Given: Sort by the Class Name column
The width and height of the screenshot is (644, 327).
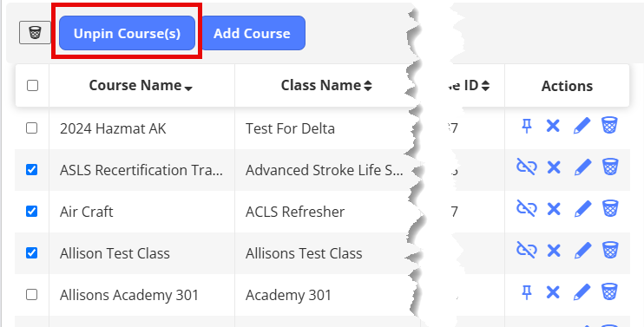Looking at the screenshot, I should coord(326,85).
